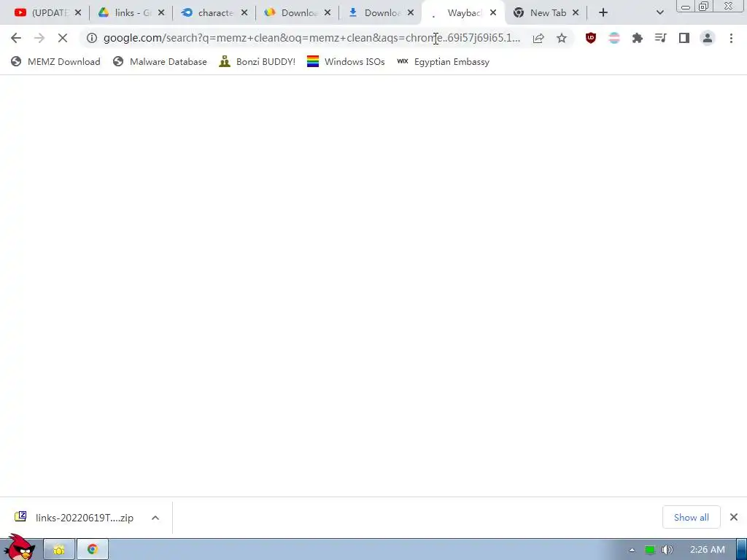Viewport: 747px width, 560px height.
Task: Open the green network tray icon
Action: 650,550
